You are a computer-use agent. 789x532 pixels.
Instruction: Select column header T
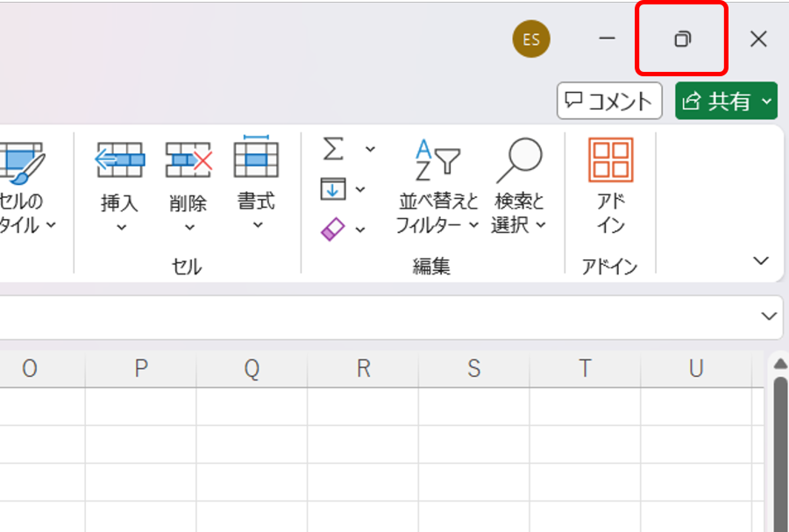[584, 369]
